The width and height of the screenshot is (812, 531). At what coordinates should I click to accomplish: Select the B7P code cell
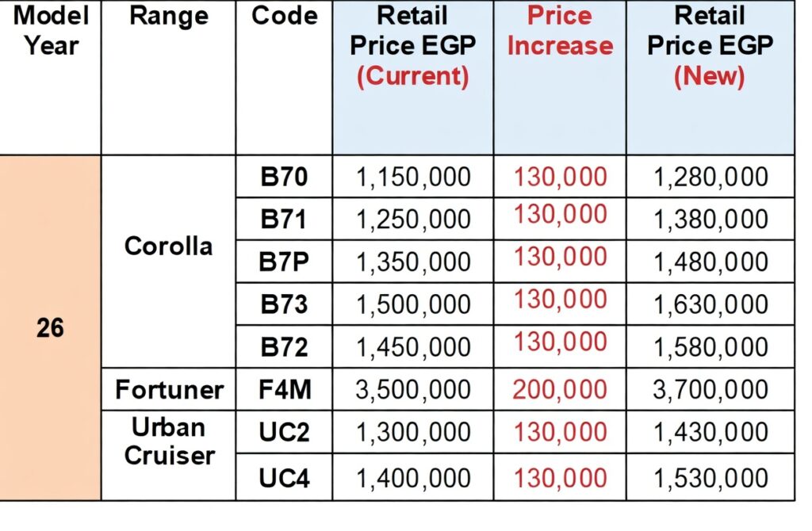284,262
